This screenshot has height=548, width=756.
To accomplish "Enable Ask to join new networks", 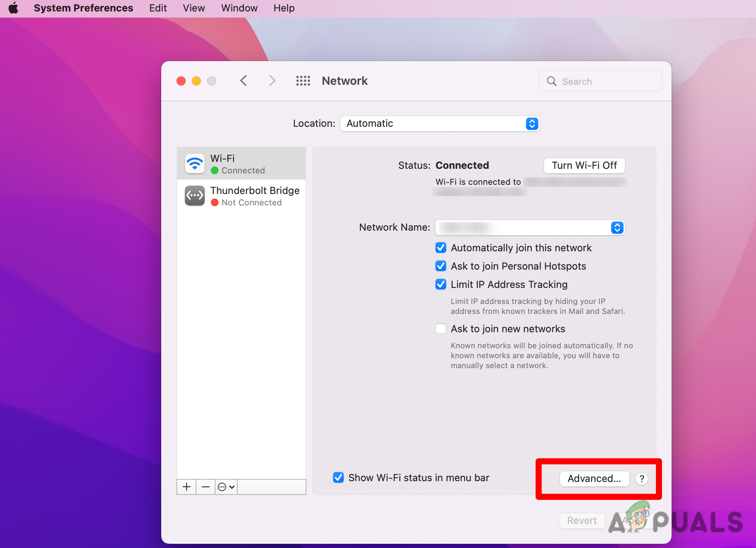I will 440,328.
